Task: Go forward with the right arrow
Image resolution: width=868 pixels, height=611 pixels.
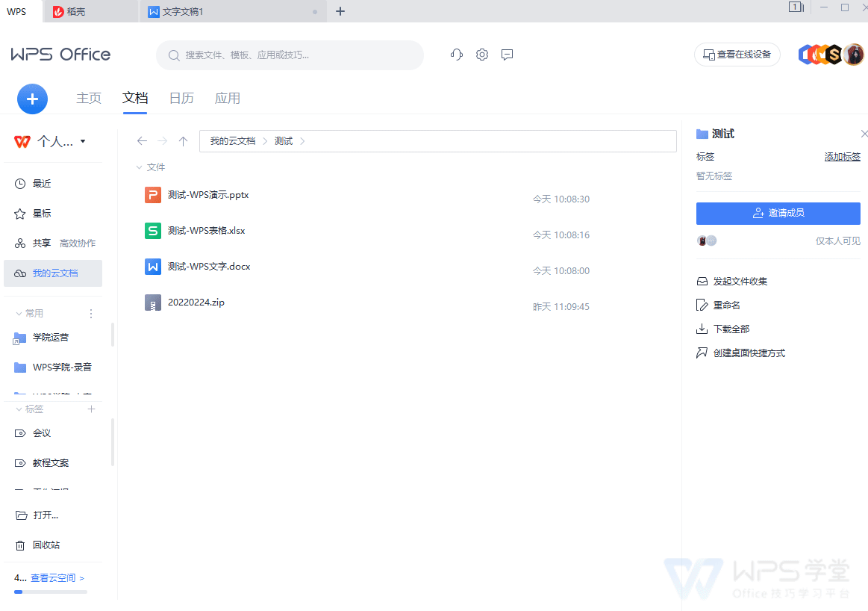Action: pyautogui.click(x=162, y=140)
